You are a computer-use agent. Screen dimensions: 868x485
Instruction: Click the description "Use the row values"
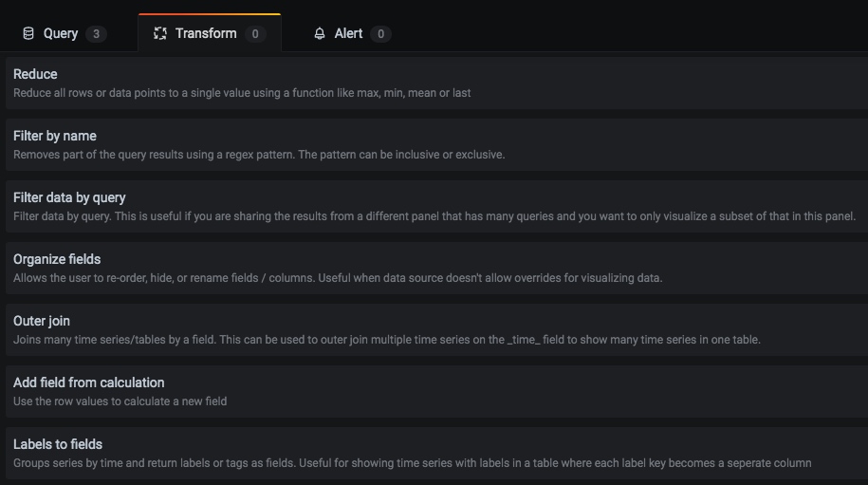(120, 401)
